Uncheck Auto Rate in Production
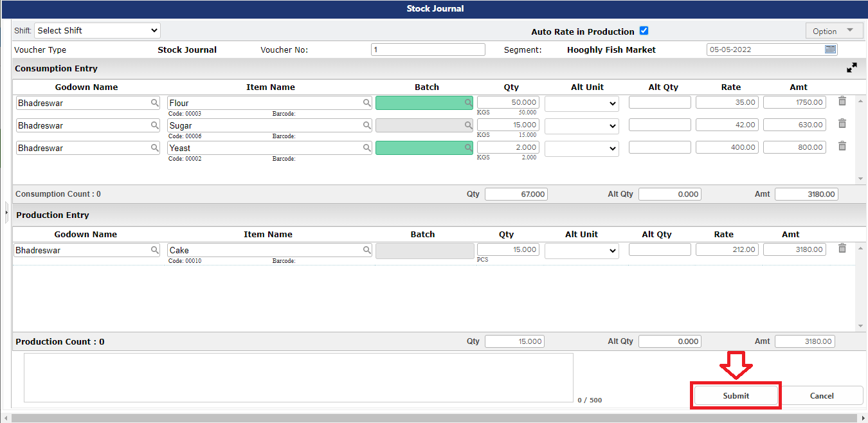 coord(644,31)
